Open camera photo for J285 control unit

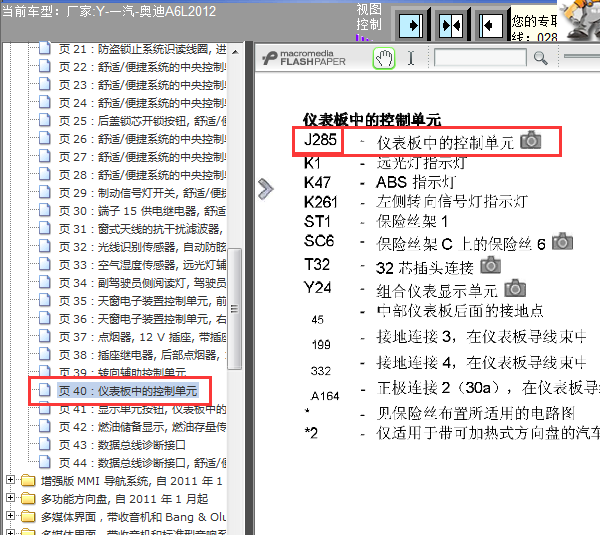[x=531, y=141]
